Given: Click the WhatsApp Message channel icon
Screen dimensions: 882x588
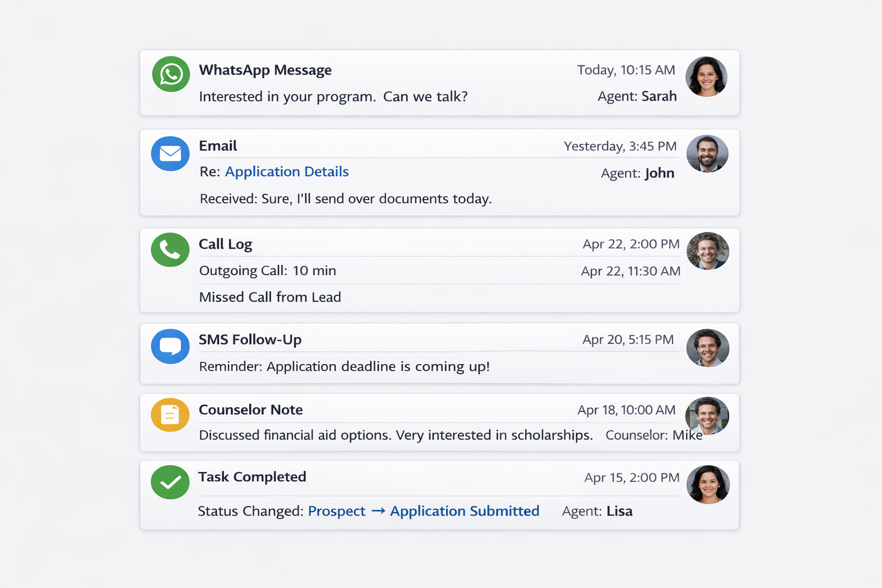Looking at the screenshot, I should (x=170, y=74).
